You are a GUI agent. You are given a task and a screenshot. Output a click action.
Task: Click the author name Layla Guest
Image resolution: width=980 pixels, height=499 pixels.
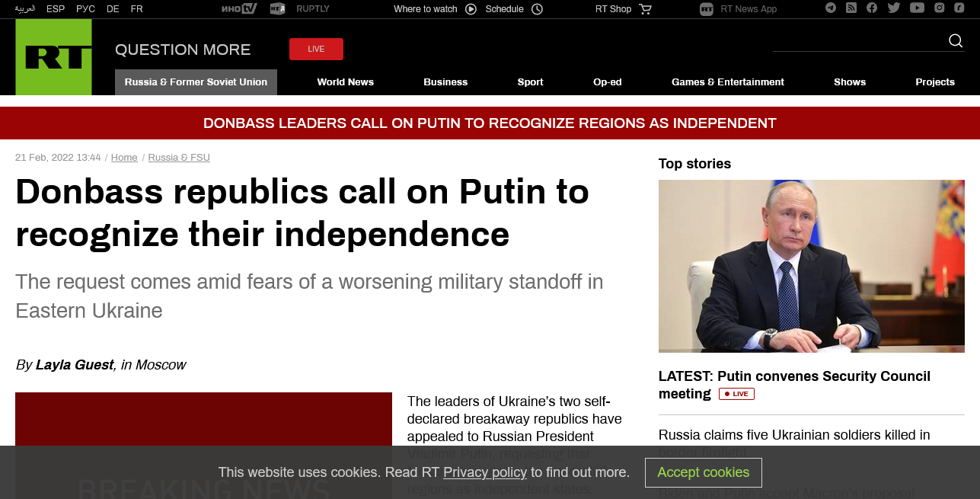75,365
